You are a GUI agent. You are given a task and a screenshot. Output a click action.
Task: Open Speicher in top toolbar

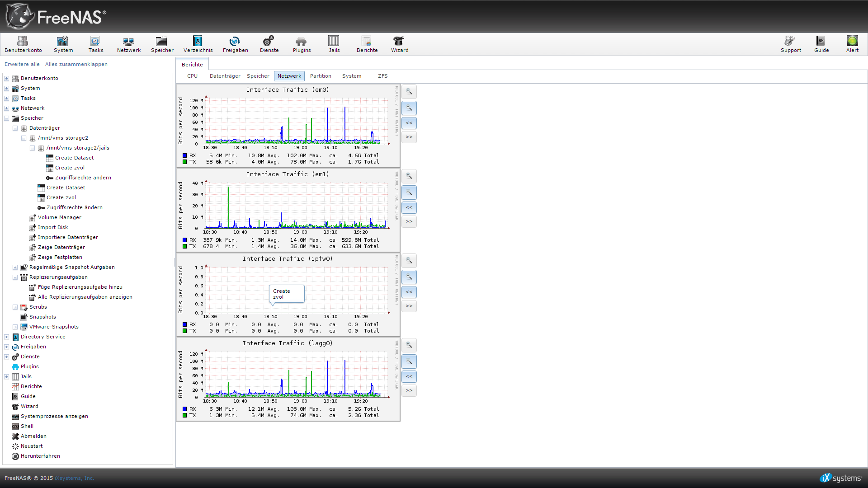pyautogui.click(x=162, y=44)
